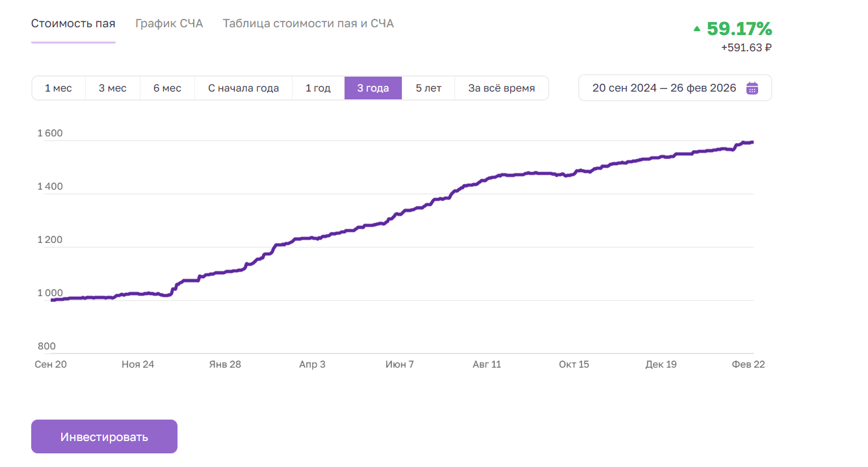Click the +591.63 ₽ gain amount

[x=746, y=47]
